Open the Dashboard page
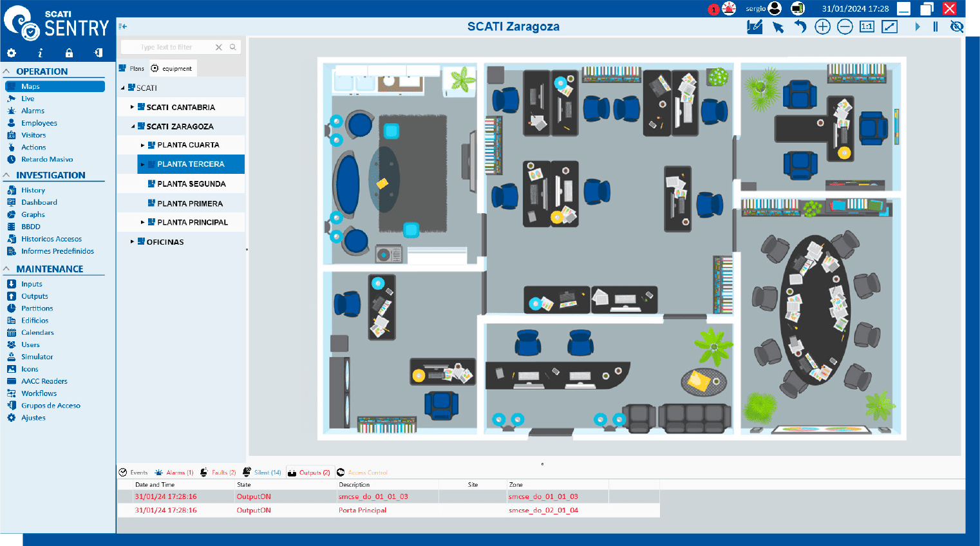This screenshot has width=980, height=546. [x=39, y=202]
